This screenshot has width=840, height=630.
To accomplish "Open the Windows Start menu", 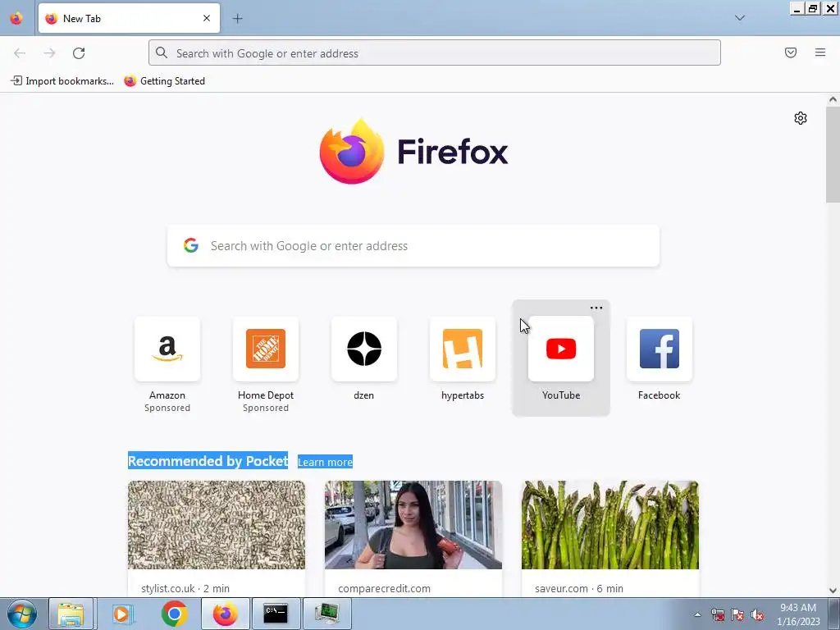I will 22,614.
